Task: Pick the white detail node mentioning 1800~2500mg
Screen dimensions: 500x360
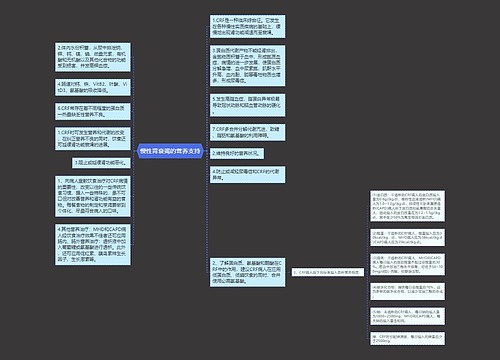Action: pyautogui.click(x=407, y=316)
